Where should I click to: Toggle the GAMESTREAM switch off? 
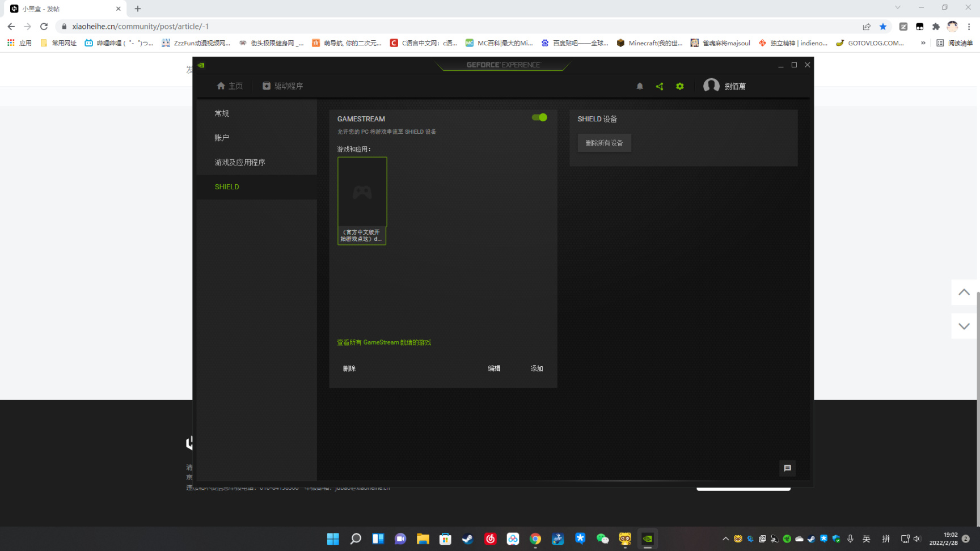click(539, 117)
